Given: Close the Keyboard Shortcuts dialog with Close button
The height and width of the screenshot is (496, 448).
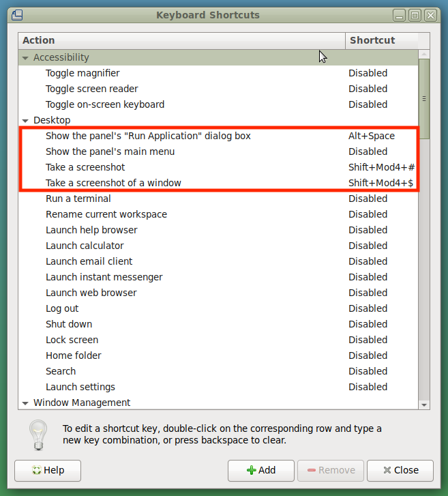Looking at the screenshot, I should [x=400, y=470].
